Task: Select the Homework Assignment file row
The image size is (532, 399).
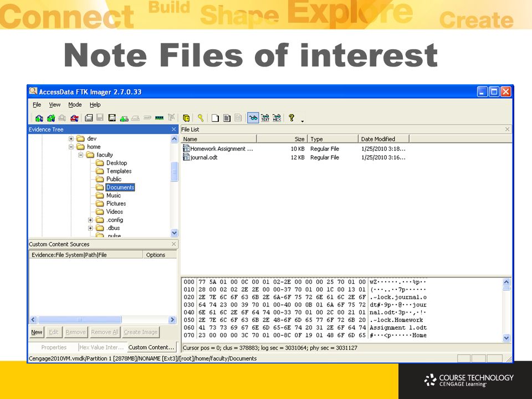Action: pyautogui.click(x=294, y=149)
